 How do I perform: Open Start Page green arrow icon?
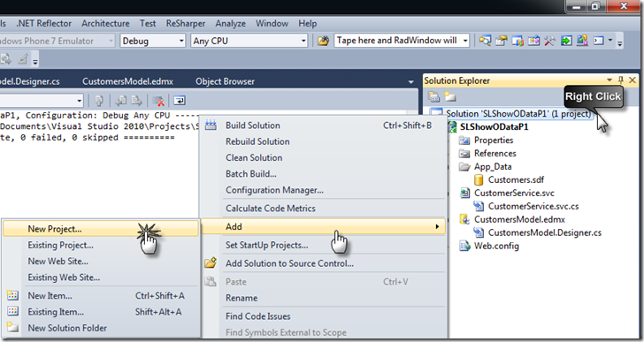566,41
